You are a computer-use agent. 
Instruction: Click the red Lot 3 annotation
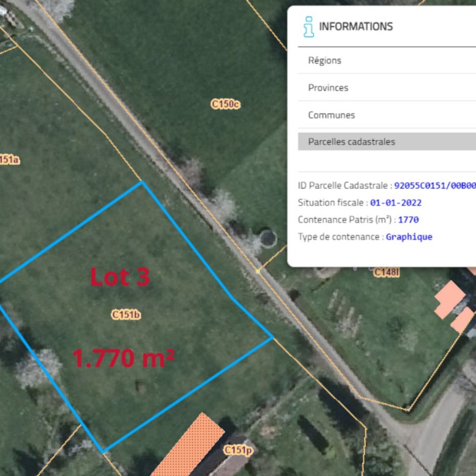point(120,277)
